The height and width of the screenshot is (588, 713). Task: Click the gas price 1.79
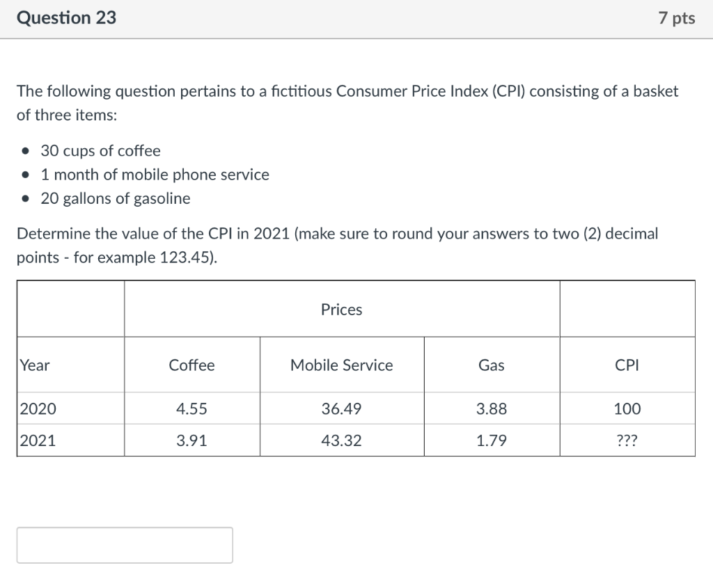pyautogui.click(x=492, y=440)
